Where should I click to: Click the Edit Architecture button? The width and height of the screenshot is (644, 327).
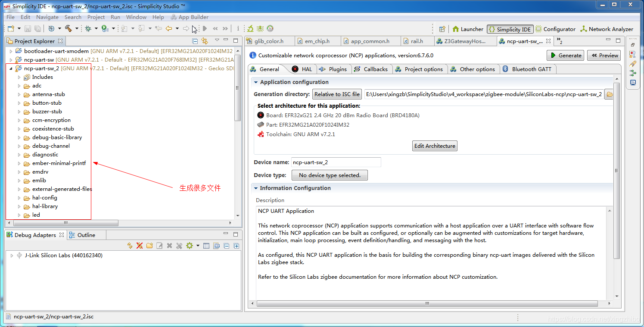[435, 146]
